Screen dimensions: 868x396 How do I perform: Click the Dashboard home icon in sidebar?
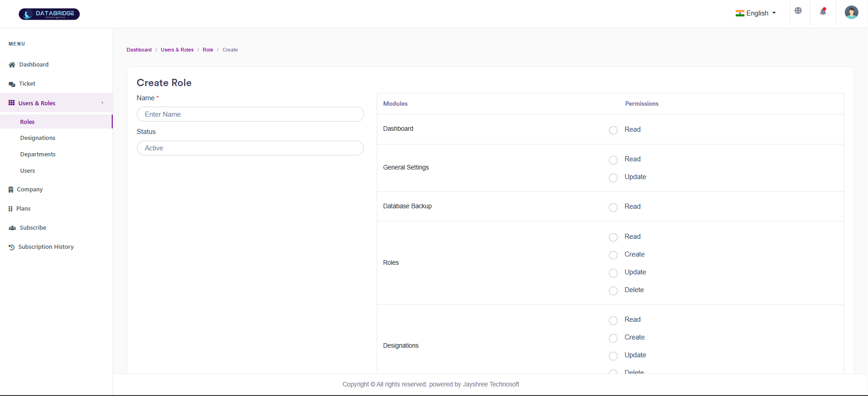[x=12, y=65]
